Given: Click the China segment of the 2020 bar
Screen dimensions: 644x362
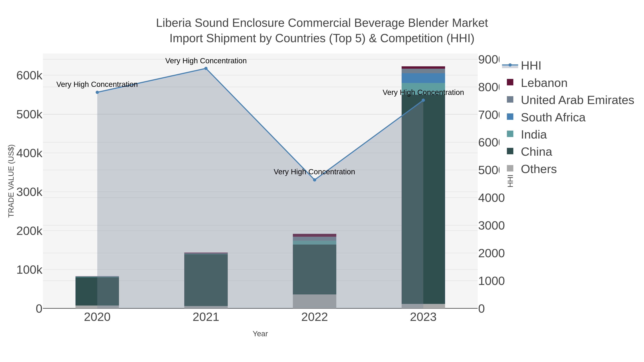Looking at the screenshot, I should (x=97, y=291).
